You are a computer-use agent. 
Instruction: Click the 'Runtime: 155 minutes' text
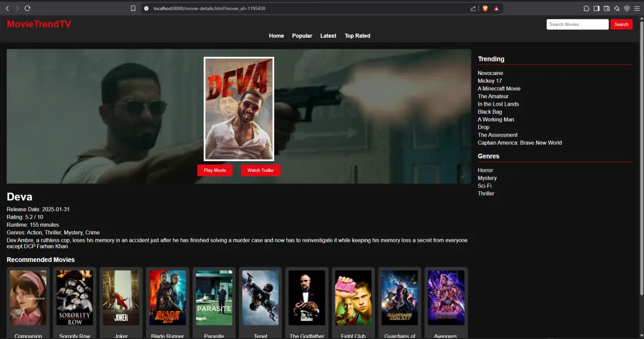coord(33,225)
